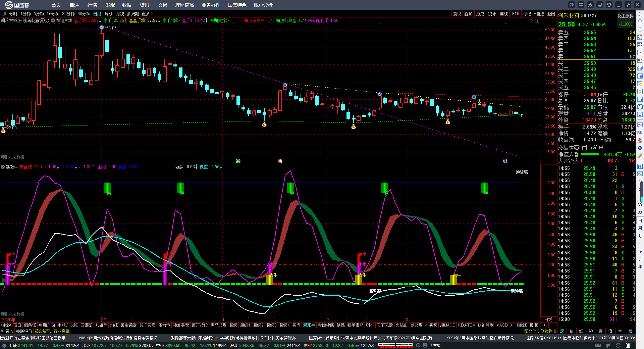The width and height of the screenshot is (644, 349).
Task: Click the blue left arrow in sidebar
Action: [x=640, y=14]
